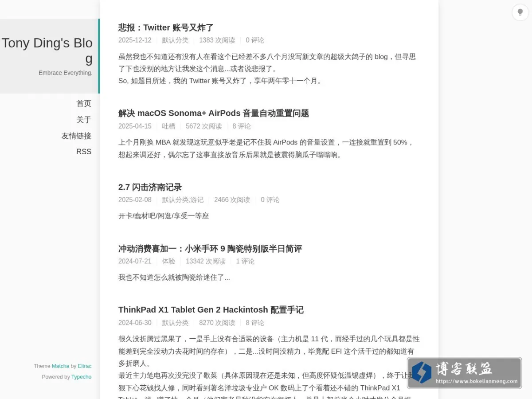Click the date 2025-04-15
Image resolution: width=532 pixels, height=399 pixels.
[135, 126]
